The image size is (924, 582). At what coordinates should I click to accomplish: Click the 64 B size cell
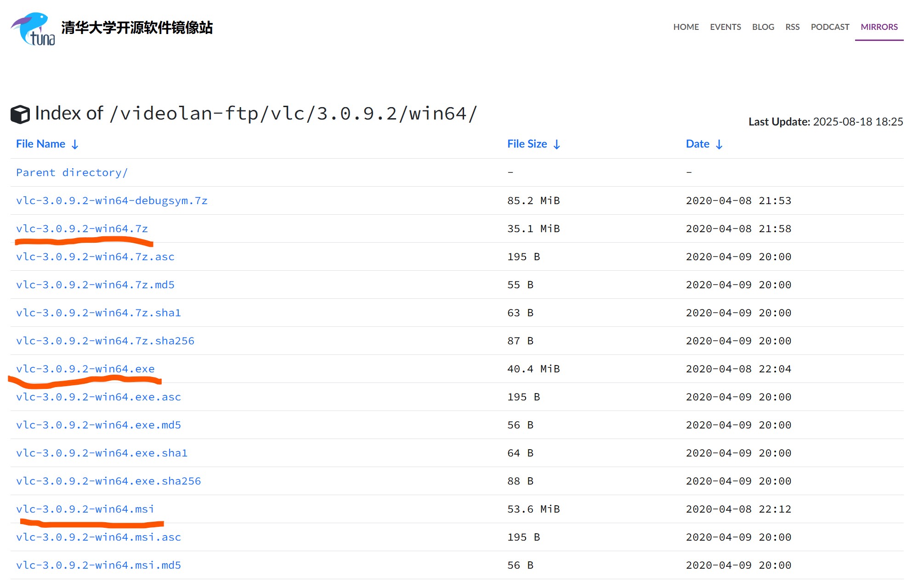tap(520, 453)
